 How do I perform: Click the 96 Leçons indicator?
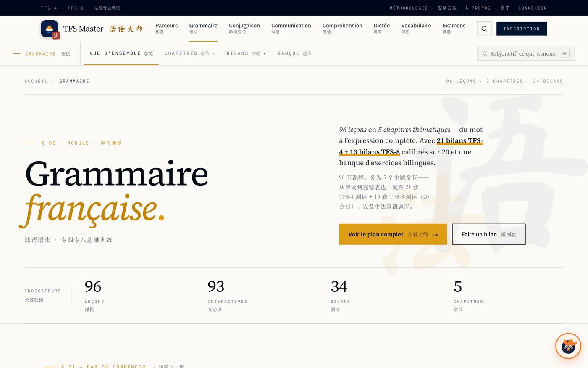[x=94, y=296]
